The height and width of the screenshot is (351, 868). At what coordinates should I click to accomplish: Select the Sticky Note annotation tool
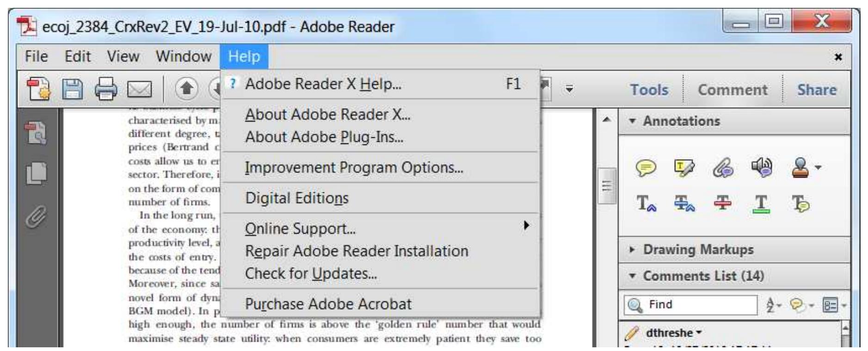pyautogui.click(x=646, y=168)
